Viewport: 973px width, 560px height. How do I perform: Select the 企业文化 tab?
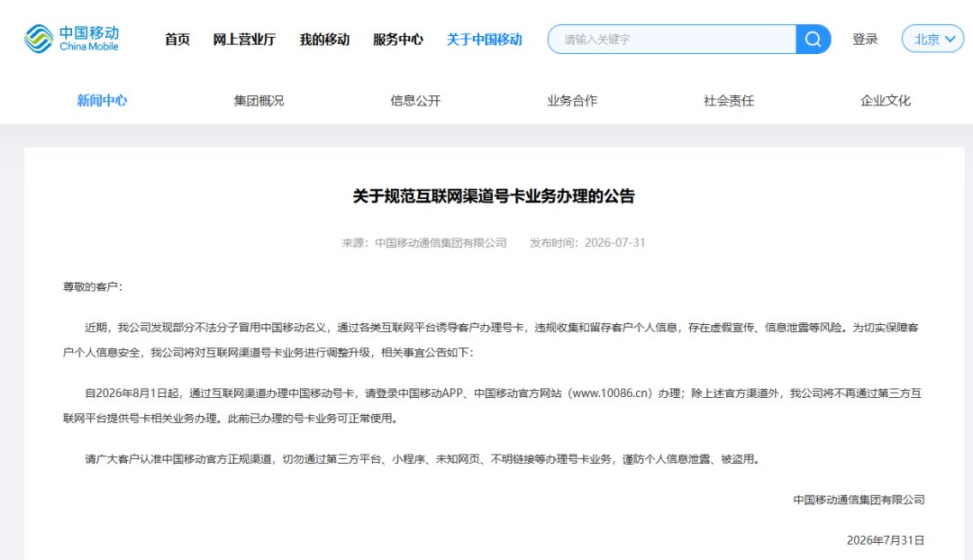[x=886, y=101]
